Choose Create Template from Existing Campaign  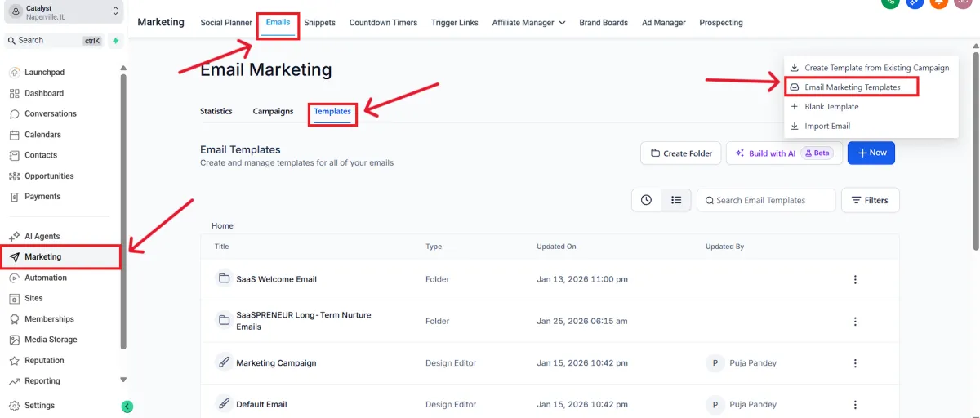(x=871, y=68)
